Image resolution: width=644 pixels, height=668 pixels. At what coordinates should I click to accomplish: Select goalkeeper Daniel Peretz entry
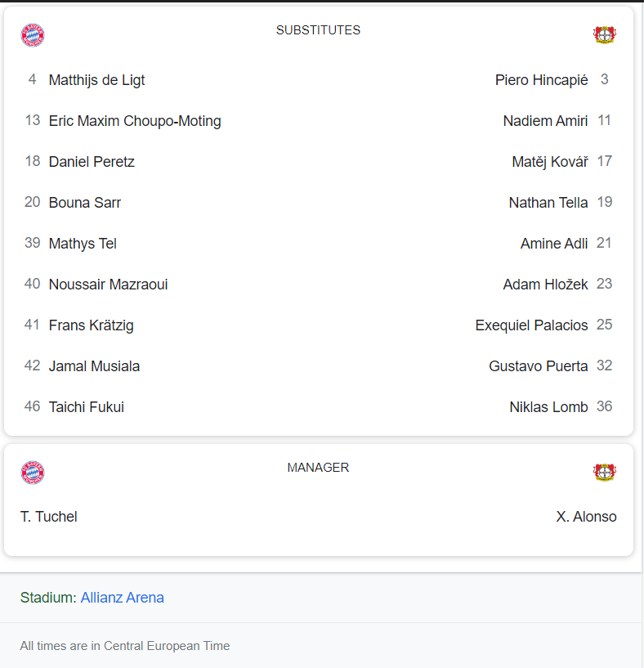tap(92, 162)
